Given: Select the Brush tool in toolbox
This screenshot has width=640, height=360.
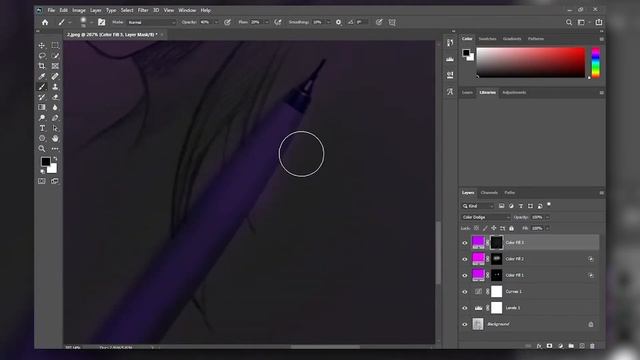Looking at the screenshot, I should point(42,87).
